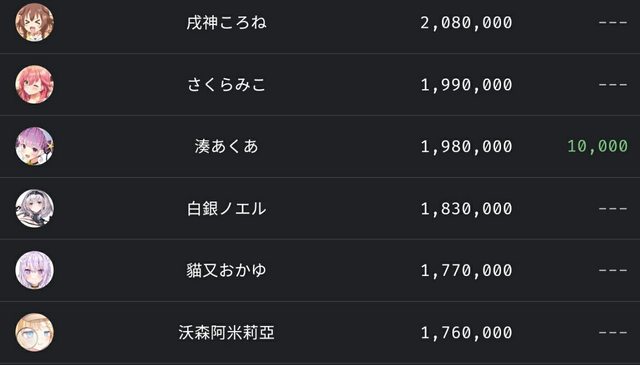Click 戌神ころね's avatar icon
This screenshot has width=640, height=365.
[35, 22]
